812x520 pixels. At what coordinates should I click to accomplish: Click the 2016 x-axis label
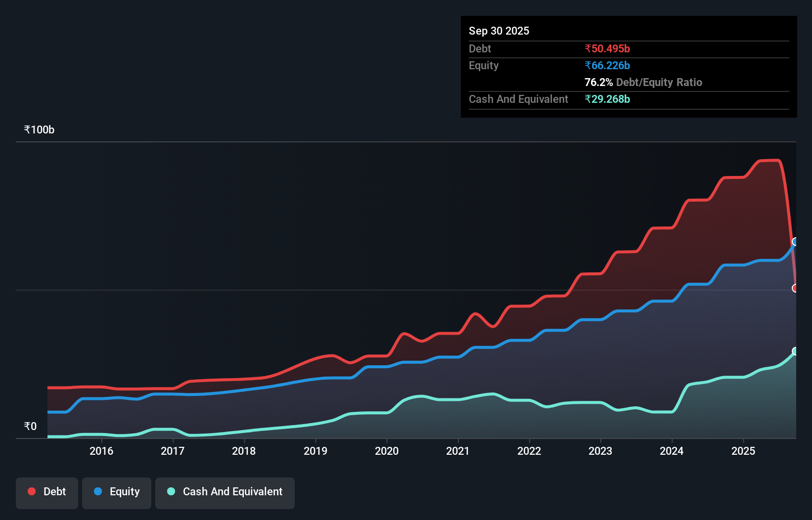coord(101,451)
